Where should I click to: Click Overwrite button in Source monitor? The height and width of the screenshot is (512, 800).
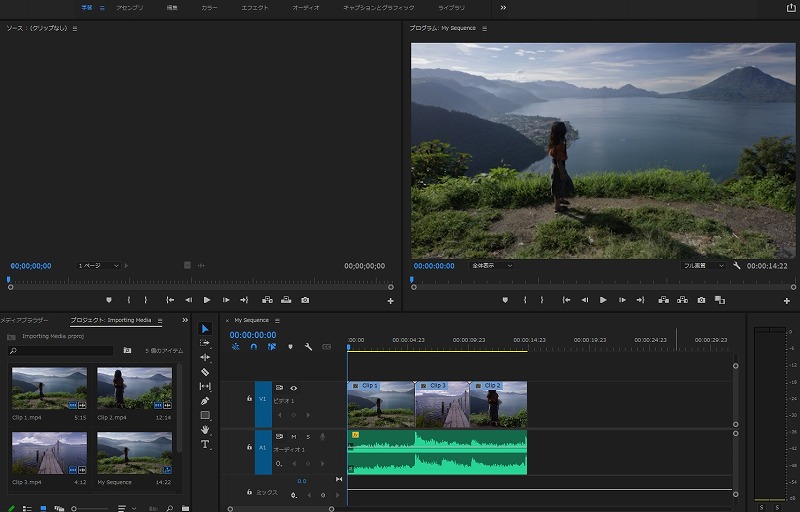tap(286, 300)
